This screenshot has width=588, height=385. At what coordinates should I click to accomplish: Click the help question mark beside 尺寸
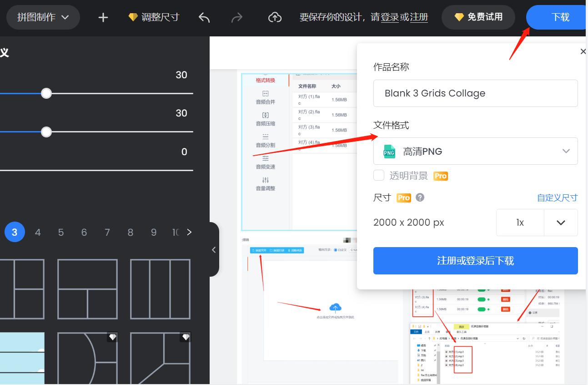[x=419, y=198]
